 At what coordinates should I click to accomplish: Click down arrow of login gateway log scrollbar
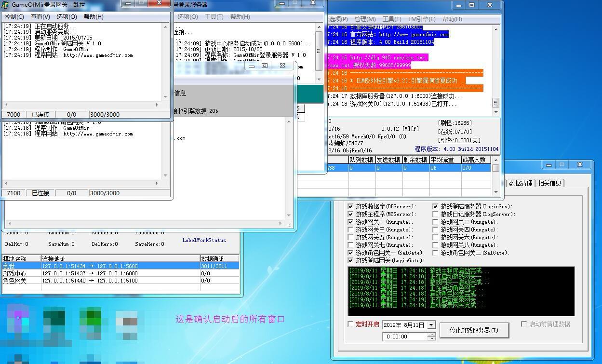[165, 97]
